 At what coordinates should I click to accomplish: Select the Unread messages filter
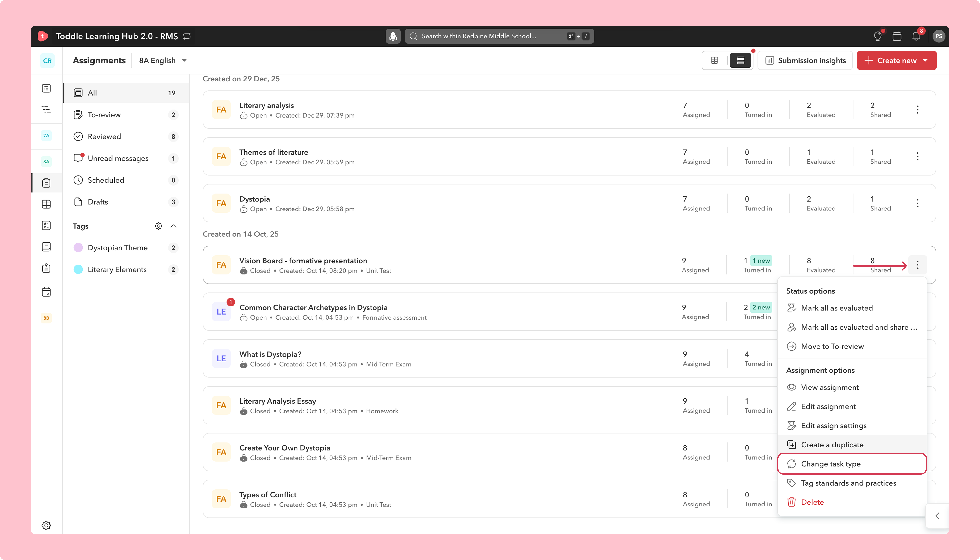tap(126, 158)
